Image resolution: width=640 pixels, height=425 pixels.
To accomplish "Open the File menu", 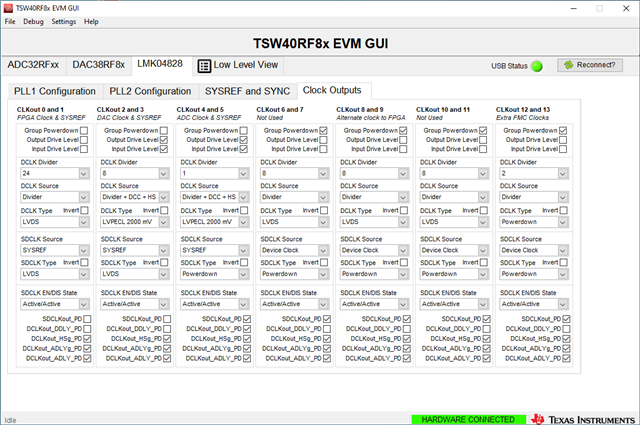I will click(10, 22).
